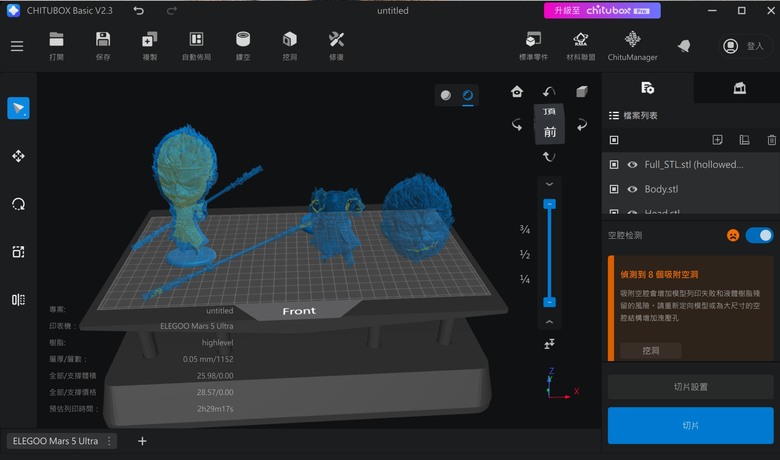Launch ChituManager
780x460 pixels.
point(632,46)
